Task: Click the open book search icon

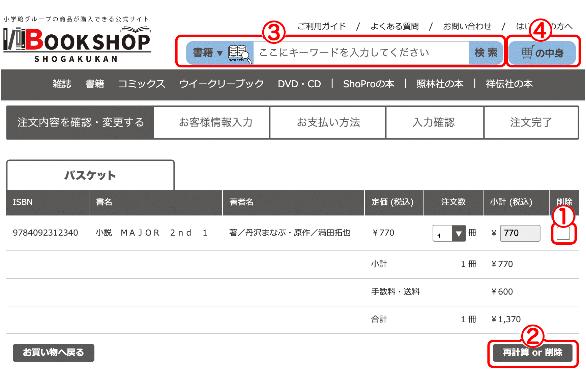Action: point(239,53)
